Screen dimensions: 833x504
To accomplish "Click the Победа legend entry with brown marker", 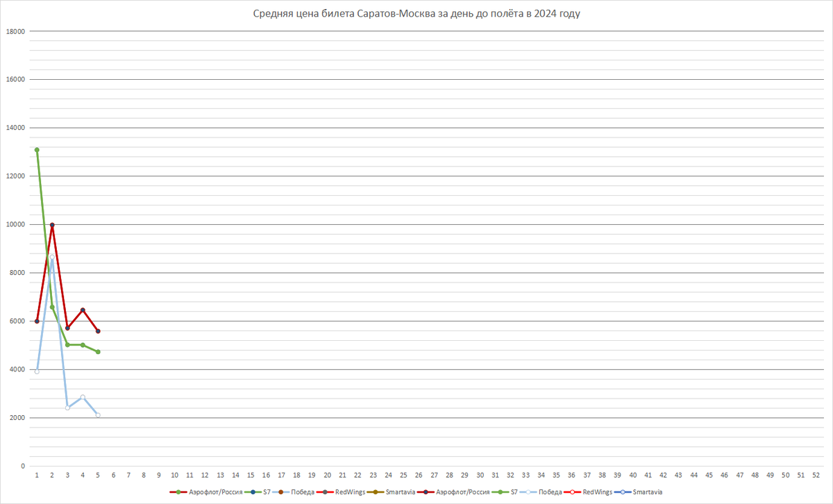I will point(294,492).
